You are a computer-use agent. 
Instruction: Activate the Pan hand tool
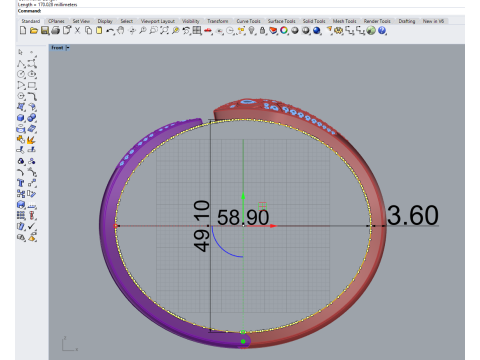point(121,31)
